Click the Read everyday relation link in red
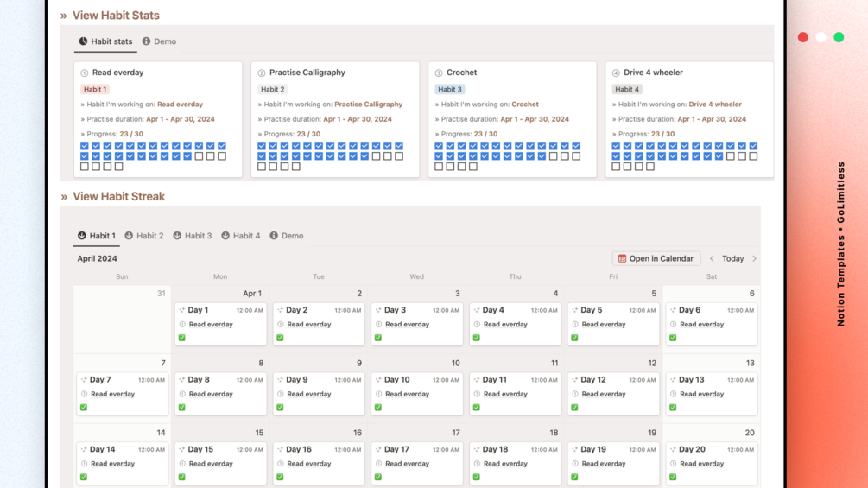The image size is (868, 488). [180, 104]
